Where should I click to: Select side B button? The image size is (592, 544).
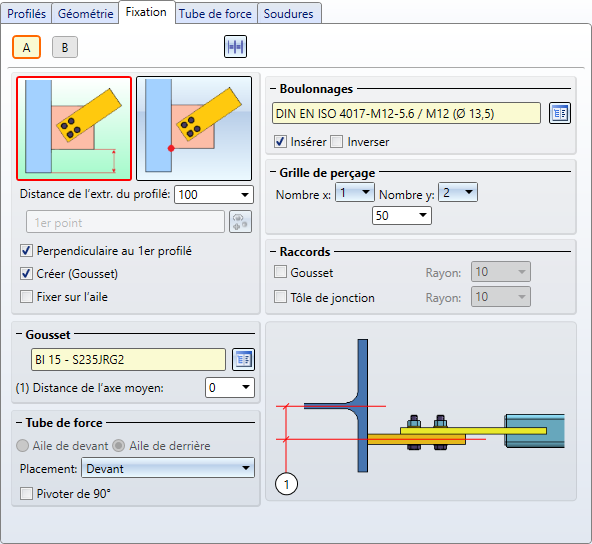click(65, 47)
